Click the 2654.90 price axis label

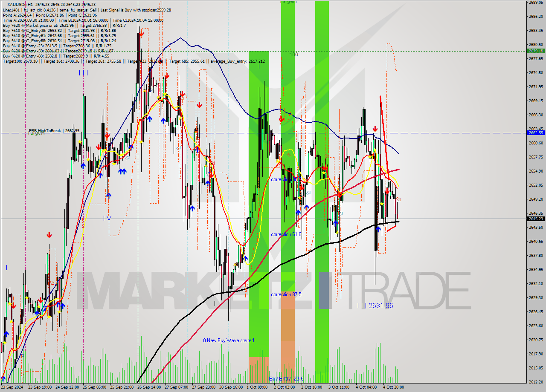point(536,171)
